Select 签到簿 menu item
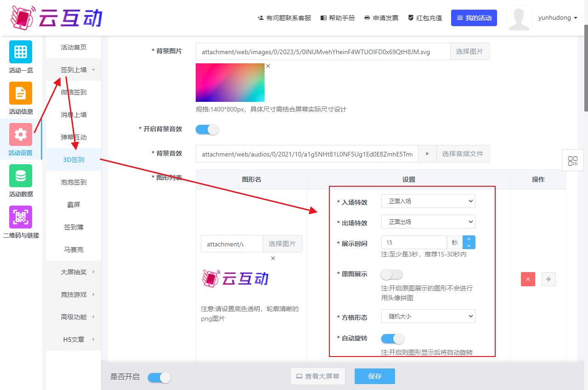This screenshot has width=588, height=390. pyautogui.click(x=73, y=227)
